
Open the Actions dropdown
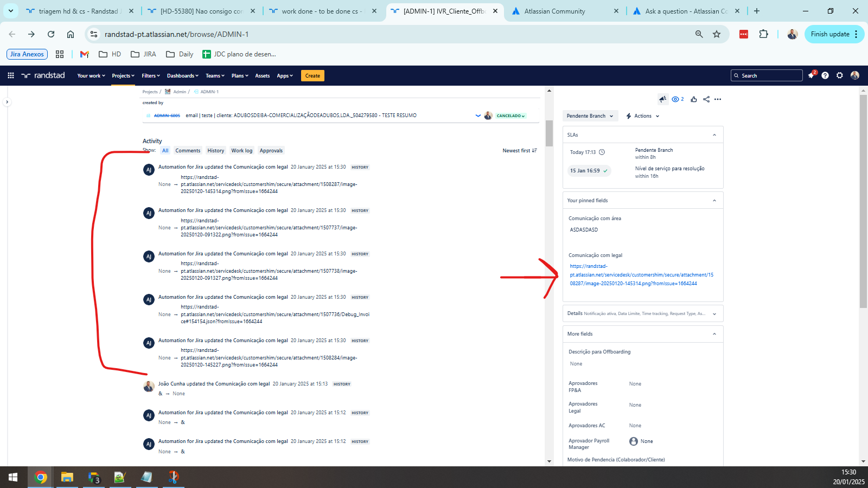click(643, 116)
